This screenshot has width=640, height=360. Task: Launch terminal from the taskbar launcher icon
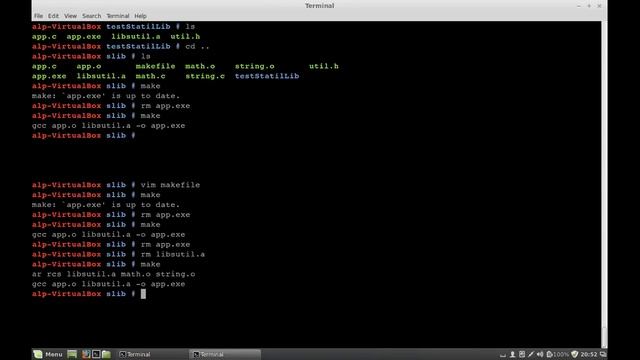96,354
